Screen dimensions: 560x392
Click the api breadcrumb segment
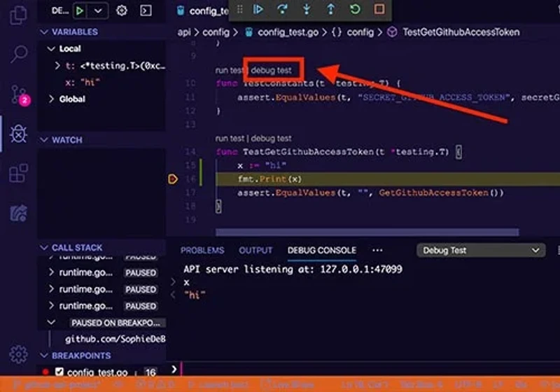click(x=184, y=32)
